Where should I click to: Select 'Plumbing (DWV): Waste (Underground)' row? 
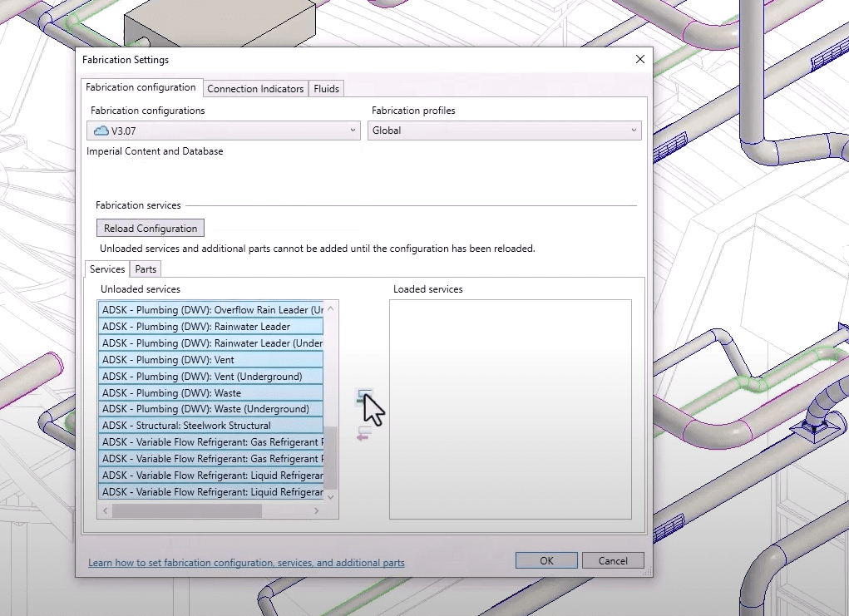tap(211, 409)
